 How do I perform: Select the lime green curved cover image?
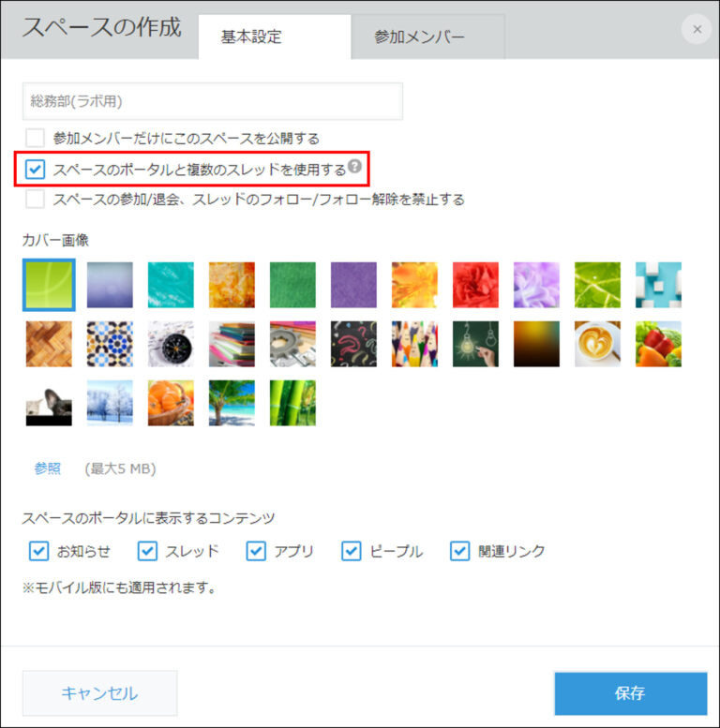pyautogui.click(x=49, y=285)
